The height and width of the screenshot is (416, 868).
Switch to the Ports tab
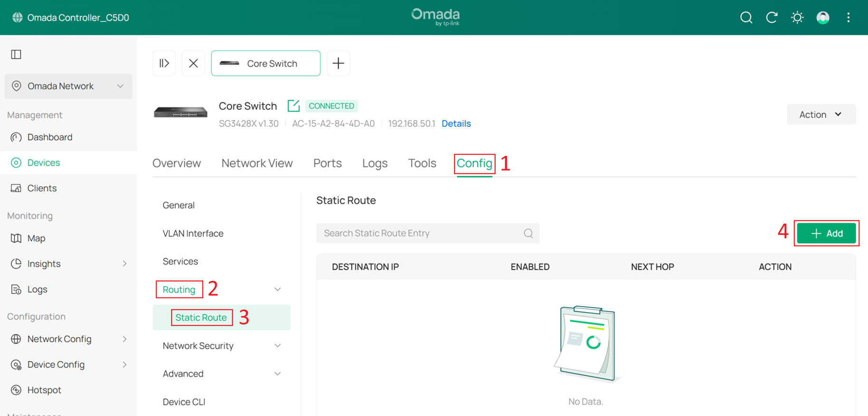(328, 163)
